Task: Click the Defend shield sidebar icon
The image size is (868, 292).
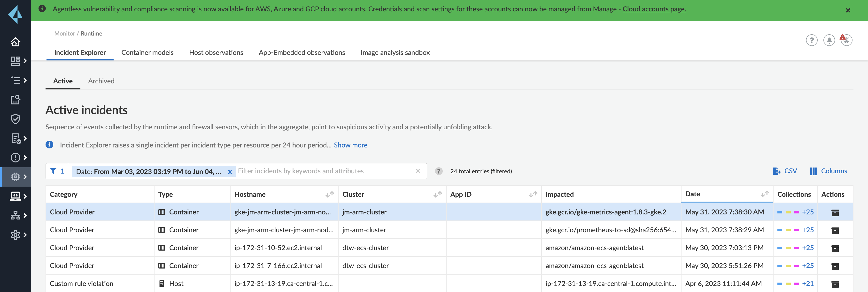Action: [x=15, y=119]
